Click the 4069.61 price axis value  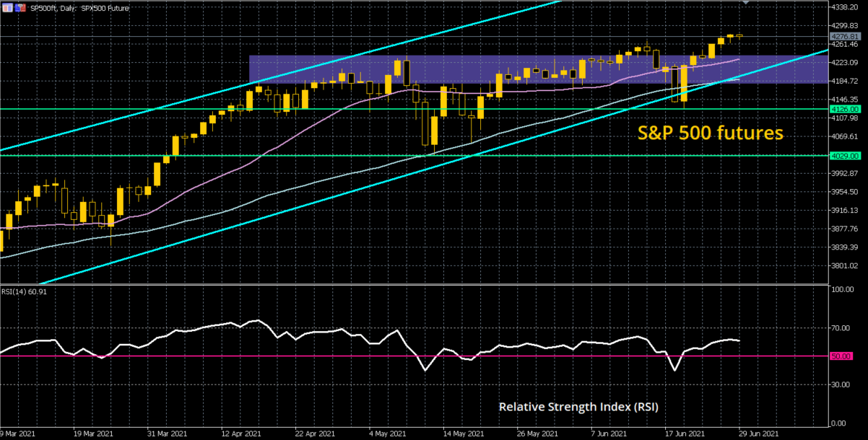846,136
